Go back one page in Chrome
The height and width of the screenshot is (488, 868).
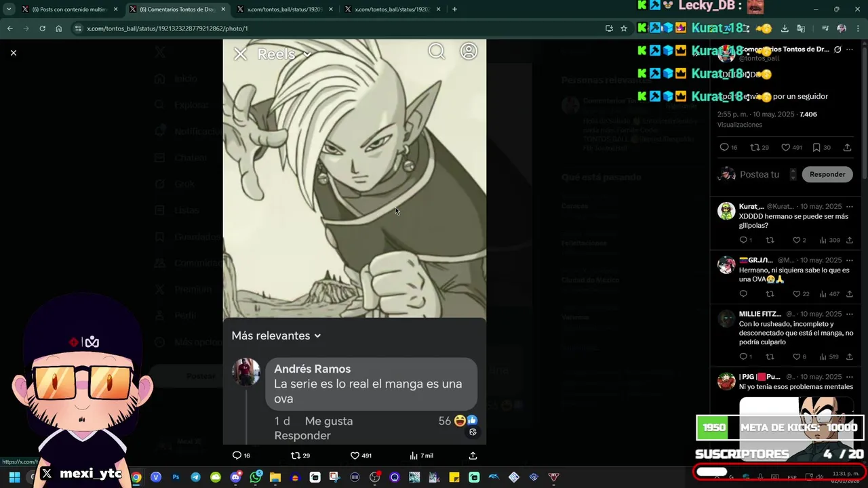[x=9, y=28]
